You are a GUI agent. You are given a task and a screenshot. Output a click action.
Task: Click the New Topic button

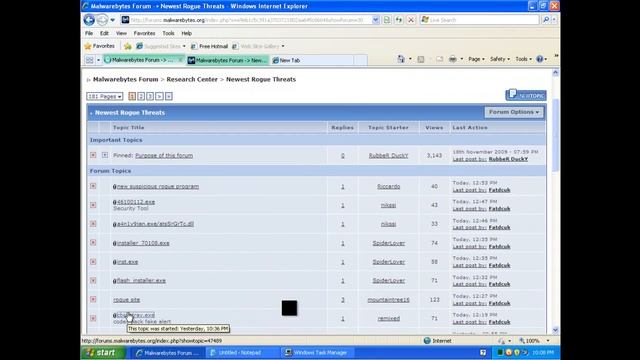[x=526, y=95]
